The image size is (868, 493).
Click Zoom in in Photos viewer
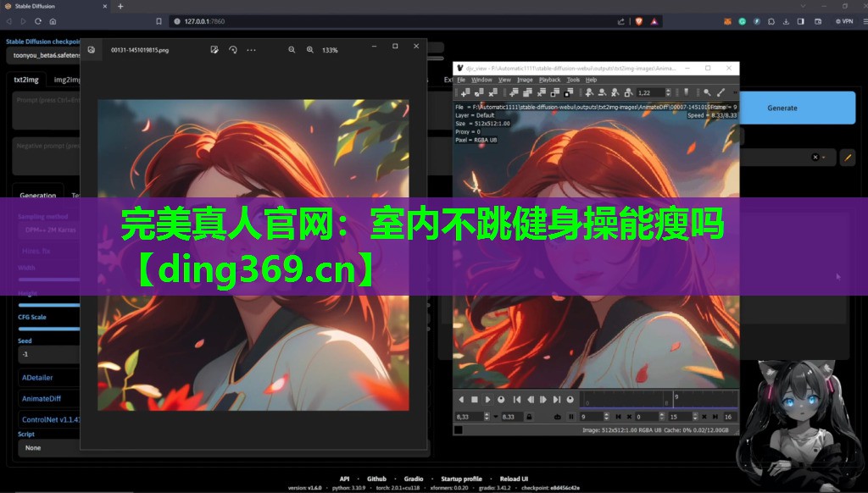(x=310, y=50)
